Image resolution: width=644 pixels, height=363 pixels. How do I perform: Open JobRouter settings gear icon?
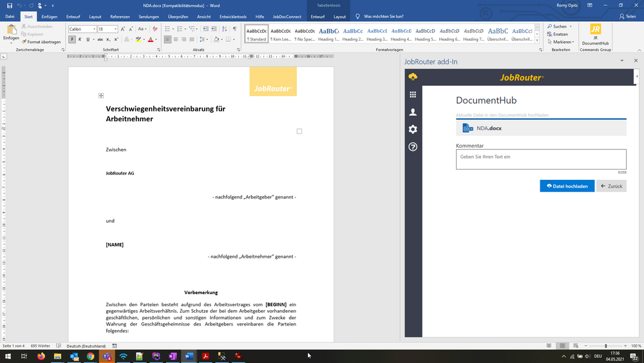point(413,129)
